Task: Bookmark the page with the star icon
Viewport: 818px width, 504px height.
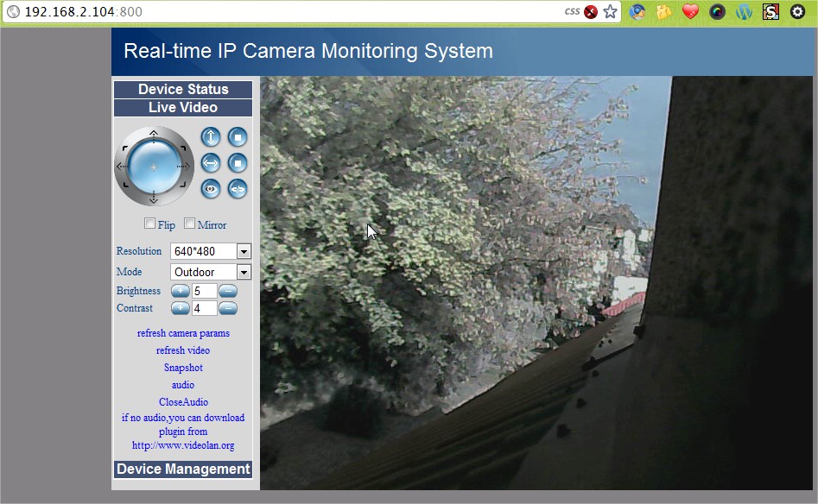Action: (x=610, y=12)
